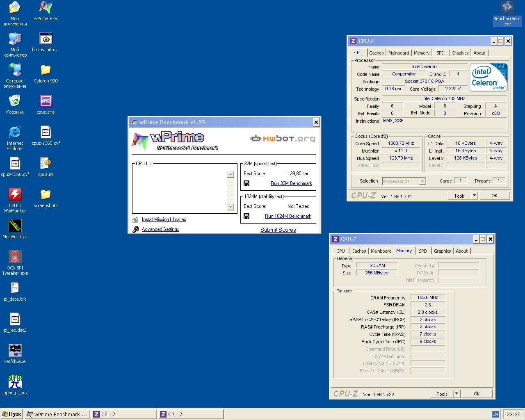Select pi_data.txt file icon
Screen dimensions: 525x420
click(x=15, y=292)
